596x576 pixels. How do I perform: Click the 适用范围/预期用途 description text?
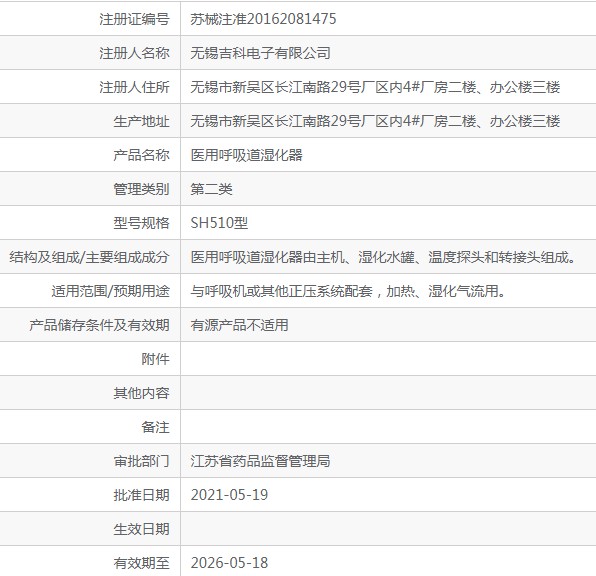[348, 291]
